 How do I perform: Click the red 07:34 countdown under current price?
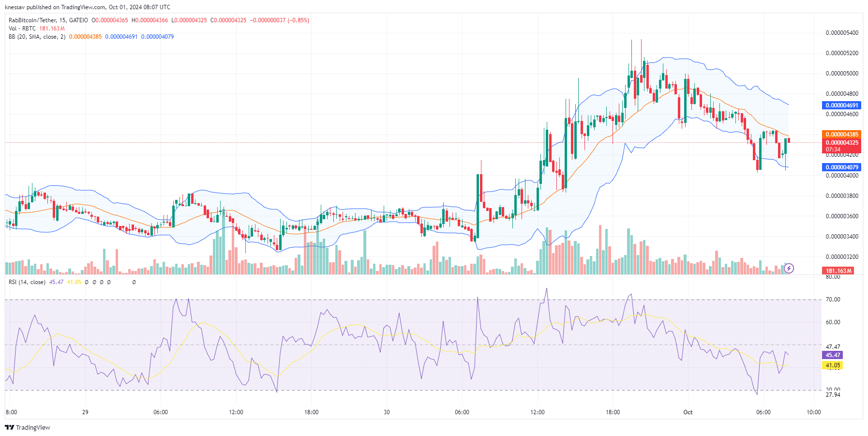click(x=833, y=150)
